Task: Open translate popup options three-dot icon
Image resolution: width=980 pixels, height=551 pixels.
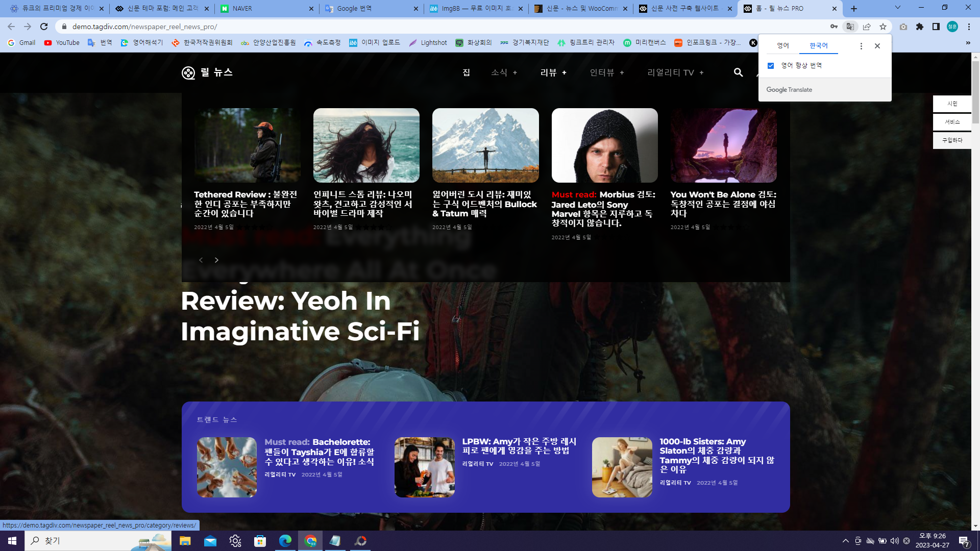Action: (x=861, y=46)
